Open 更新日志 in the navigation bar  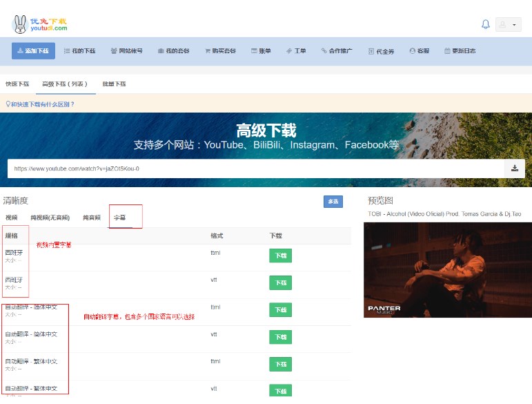pyautogui.click(x=460, y=51)
